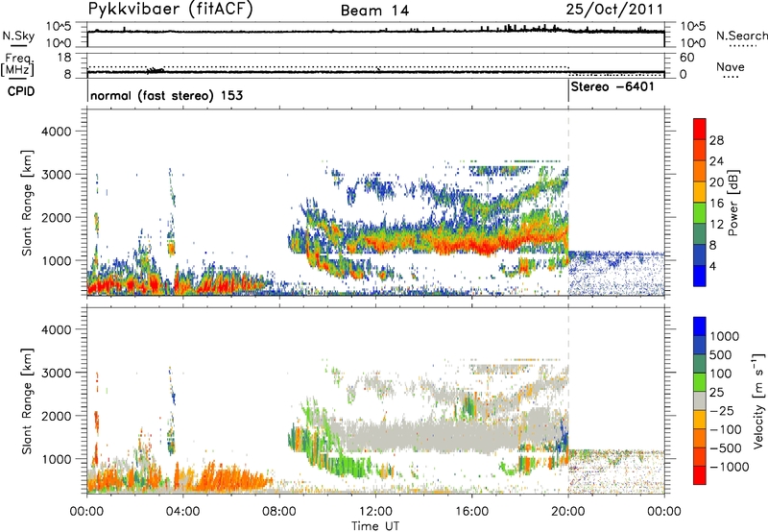Click the '3000' tick on velocity panel axis
The height and width of the screenshot is (532, 768).
[56, 373]
